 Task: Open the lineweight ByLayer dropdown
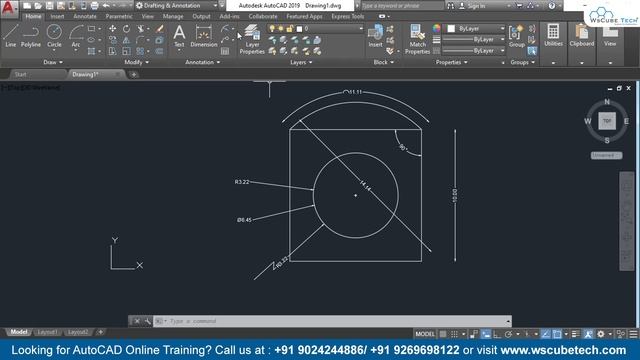(474, 40)
